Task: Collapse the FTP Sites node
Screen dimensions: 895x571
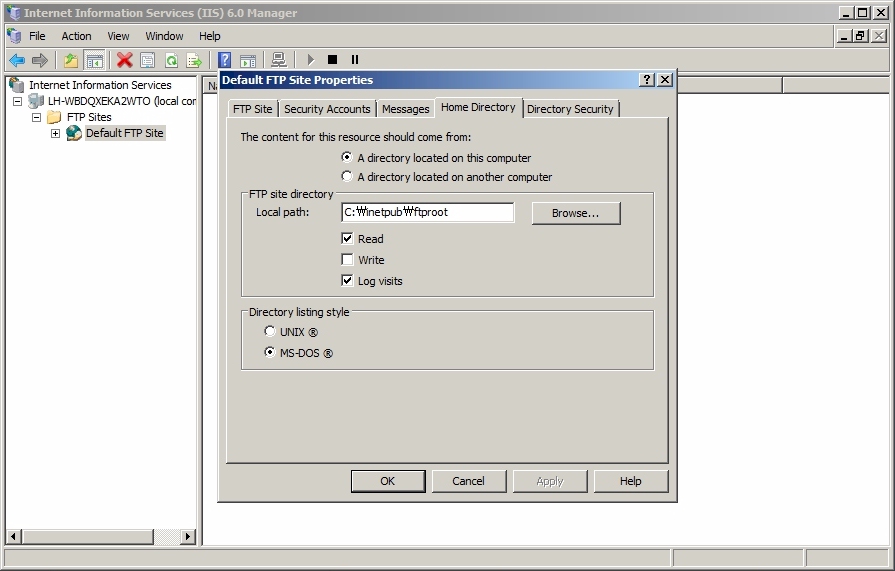Action: point(37,117)
